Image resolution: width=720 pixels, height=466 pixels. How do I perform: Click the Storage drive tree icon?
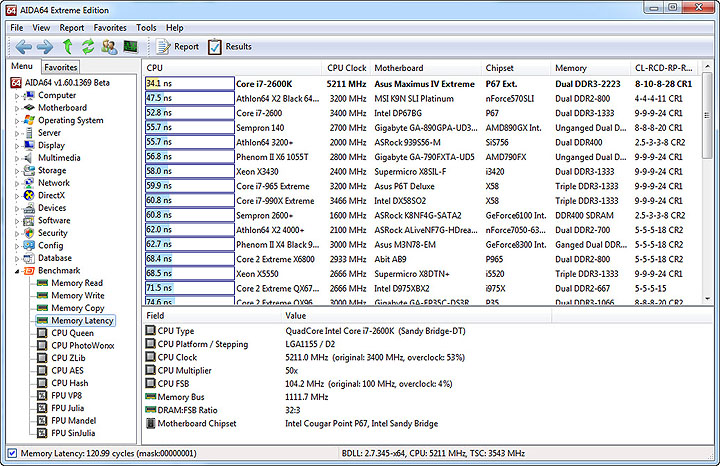(29, 170)
